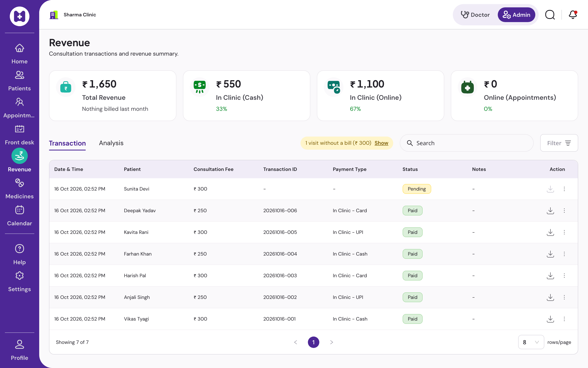Image resolution: width=588 pixels, height=368 pixels.
Task: Open the more-actions menu for Vikas Tyagi
Action: (564, 319)
